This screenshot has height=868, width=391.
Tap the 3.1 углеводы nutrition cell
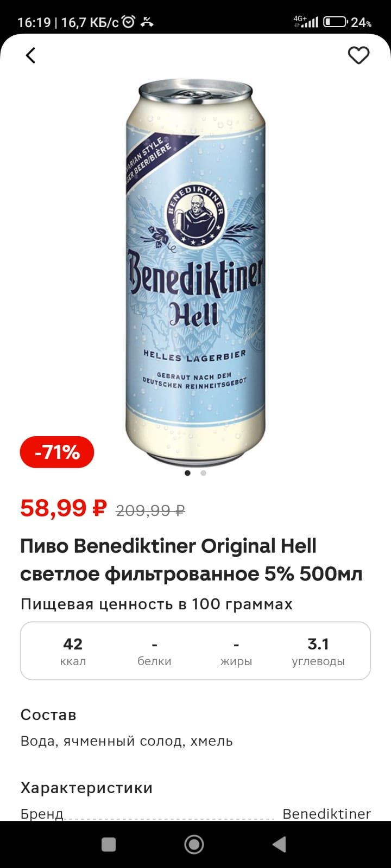318,651
